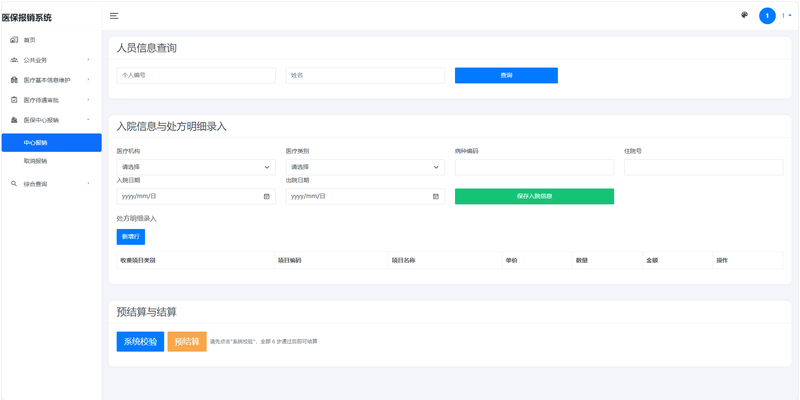The height and width of the screenshot is (400, 800).
Task: Click the 入院日期 date field
Action: coord(196,196)
